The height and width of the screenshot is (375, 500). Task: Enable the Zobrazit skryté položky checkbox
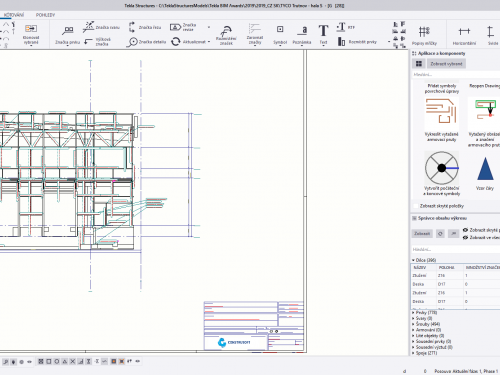click(415, 206)
